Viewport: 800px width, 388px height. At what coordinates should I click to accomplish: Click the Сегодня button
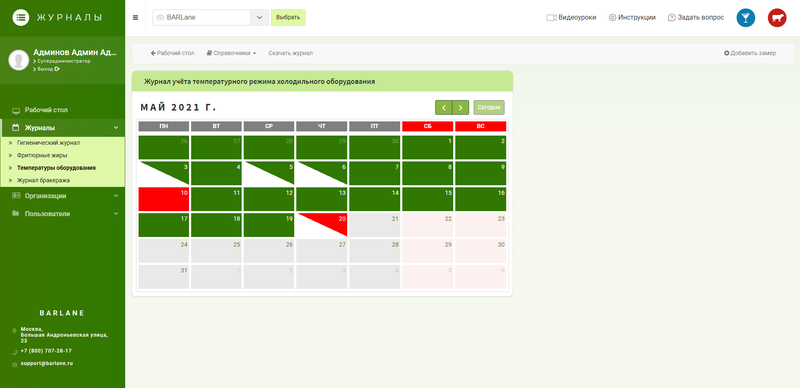(489, 108)
